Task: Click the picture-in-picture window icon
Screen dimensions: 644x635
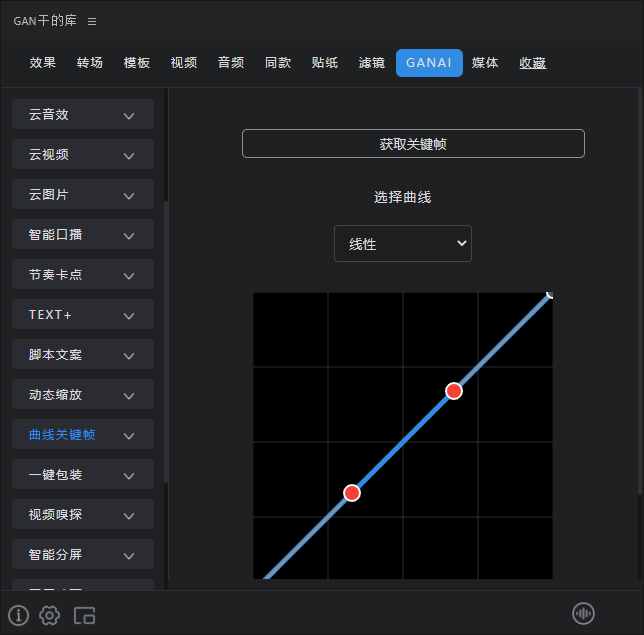Action: (x=85, y=615)
